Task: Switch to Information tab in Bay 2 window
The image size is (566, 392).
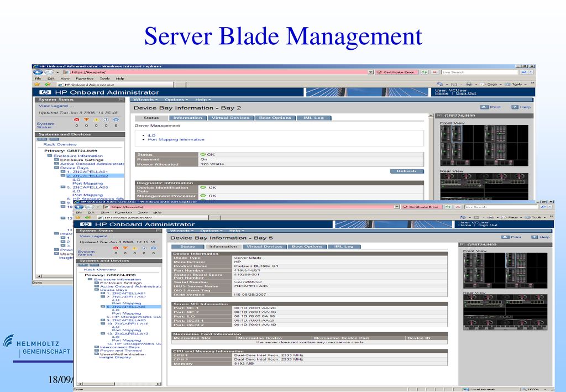Action: coord(188,118)
